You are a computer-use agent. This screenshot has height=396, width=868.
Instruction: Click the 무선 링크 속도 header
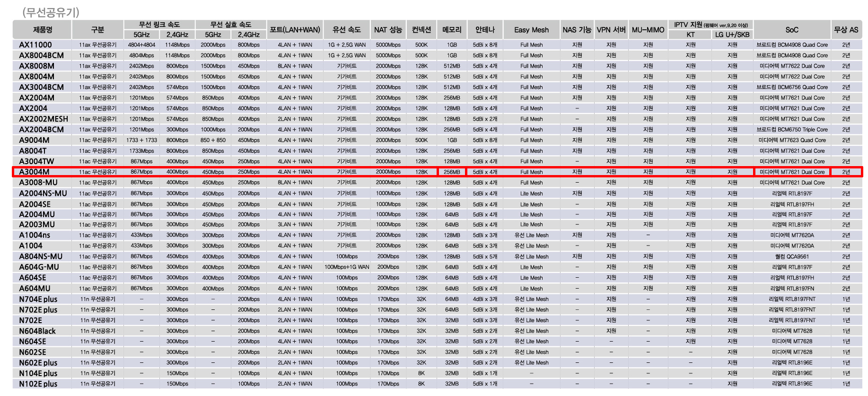159,25
